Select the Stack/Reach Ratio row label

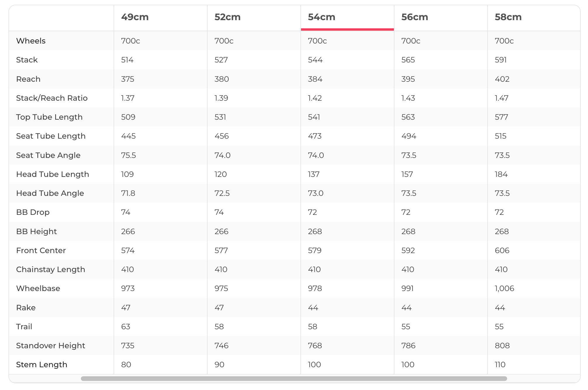pos(52,98)
